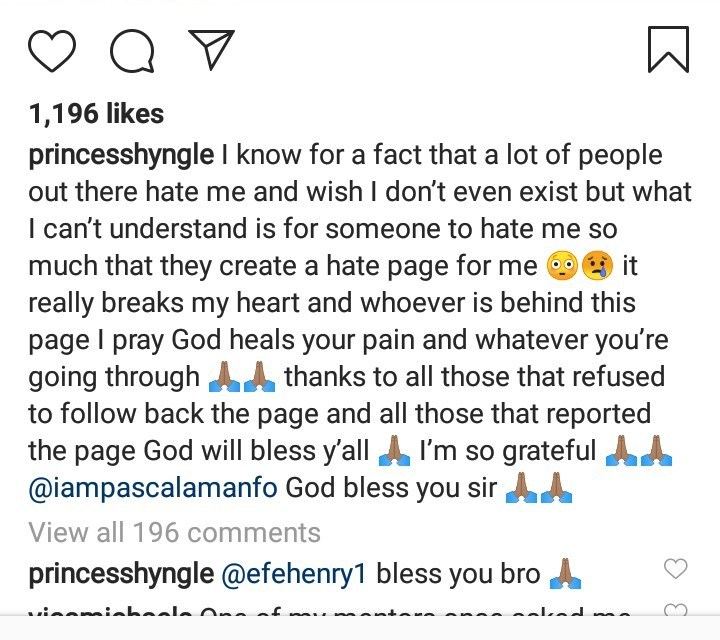Image resolution: width=720 pixels, height=640 pixels.
Task: Like the partially visible bottom comment
Action: (675, 610)
